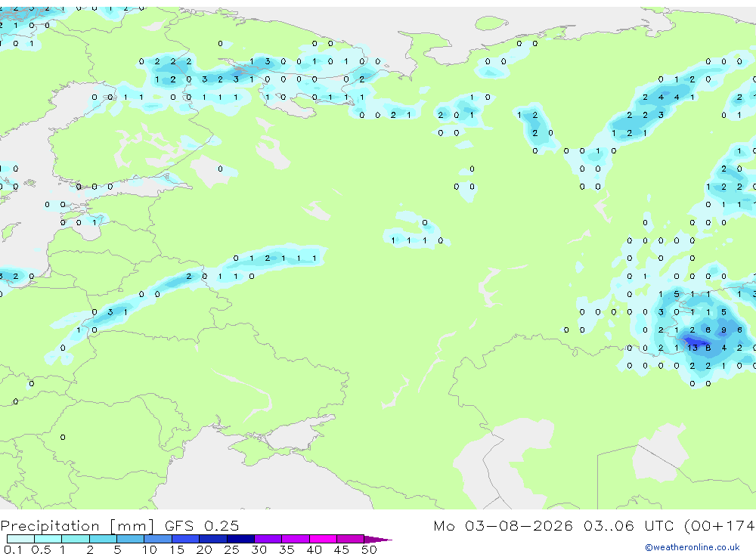Click the '25' legend scale label
The image size is (756, 554).
(231, 549)
